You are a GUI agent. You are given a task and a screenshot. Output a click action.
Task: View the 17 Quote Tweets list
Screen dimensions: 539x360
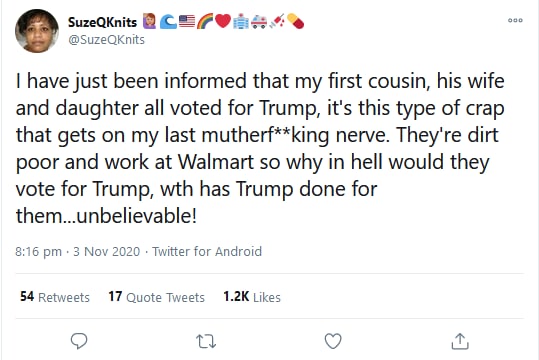156,297
